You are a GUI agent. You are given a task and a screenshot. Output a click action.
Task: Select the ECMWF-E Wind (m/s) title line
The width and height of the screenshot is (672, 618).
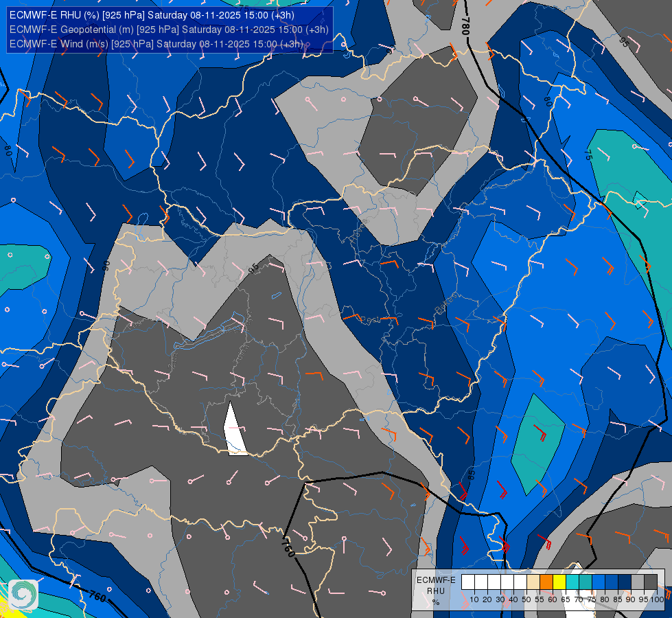[x=156, y=44]
